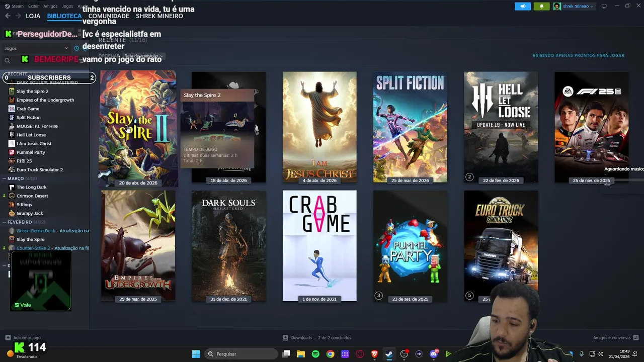Screen dimensions: 644x362
Task: Click the blue announcements megaphone button
Action: click(523, 6)
